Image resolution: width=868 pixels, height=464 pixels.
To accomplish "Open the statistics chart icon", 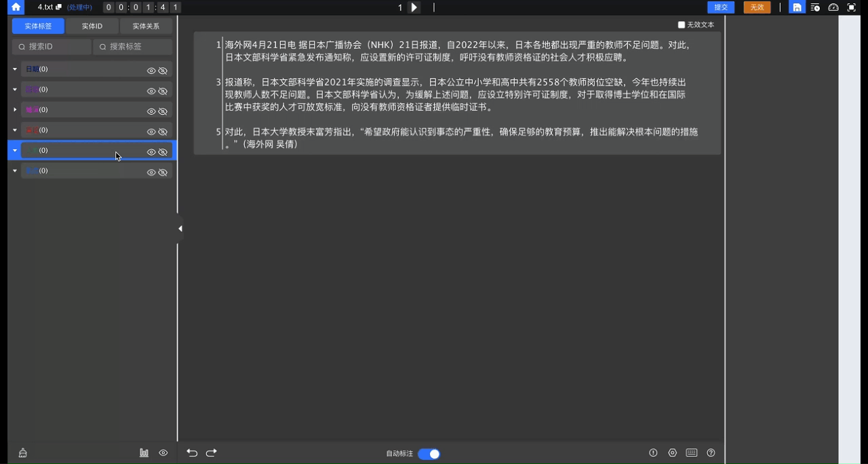I will tap(144, 453).
